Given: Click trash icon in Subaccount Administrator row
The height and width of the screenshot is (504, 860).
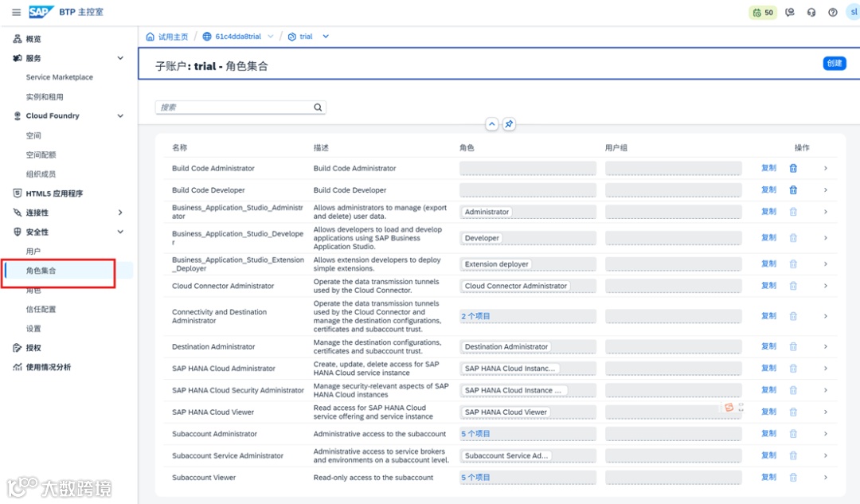Looking at the screenshot, I should click(x=793, y=434).
